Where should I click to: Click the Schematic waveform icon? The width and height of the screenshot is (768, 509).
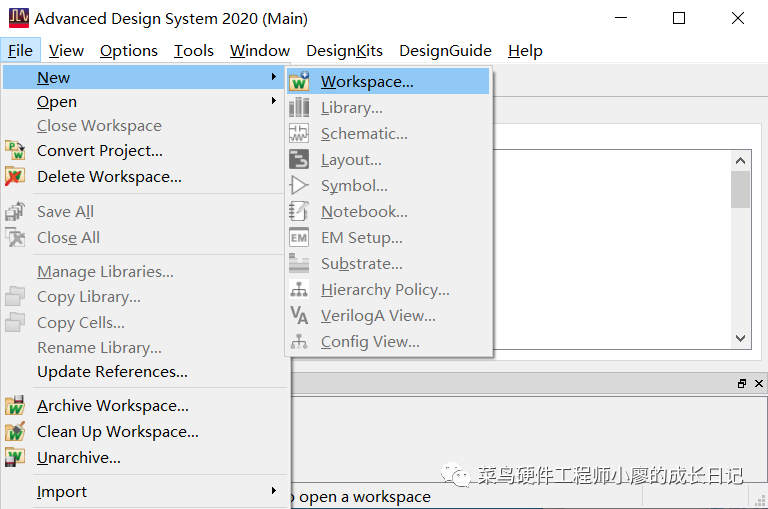click(299, 133)
